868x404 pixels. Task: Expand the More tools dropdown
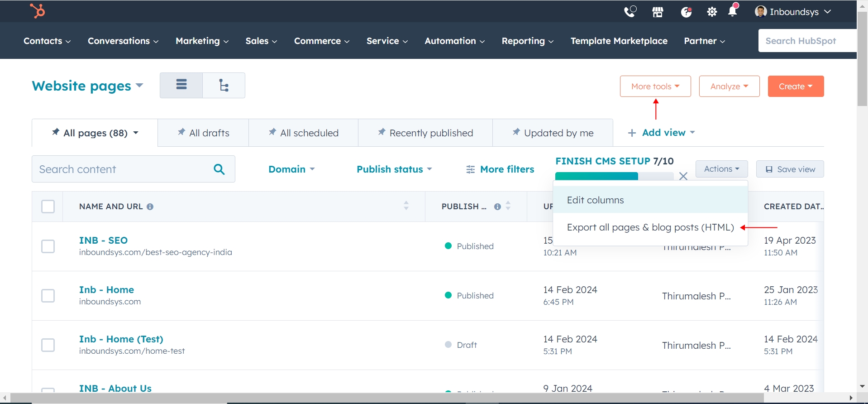coord(655,86)
